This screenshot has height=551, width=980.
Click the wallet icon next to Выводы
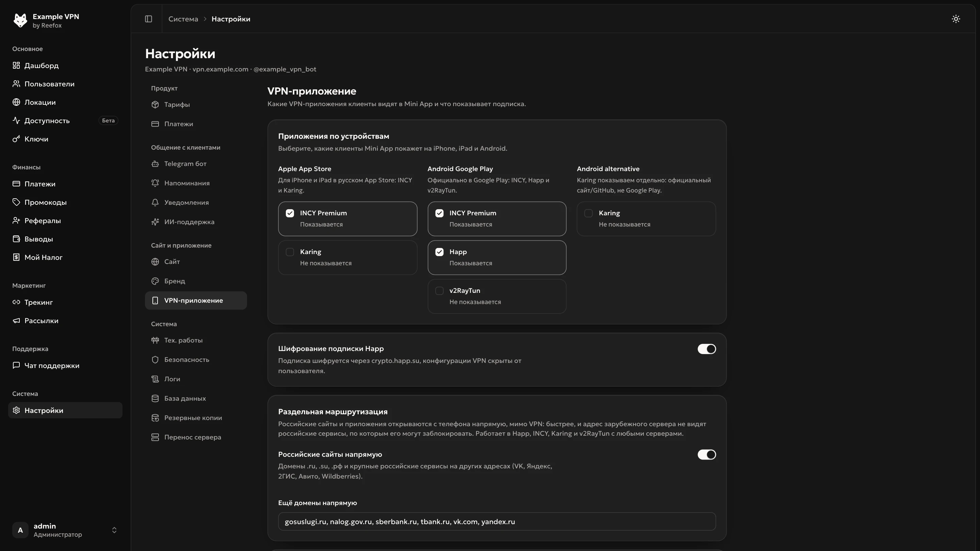coord(16,239)
